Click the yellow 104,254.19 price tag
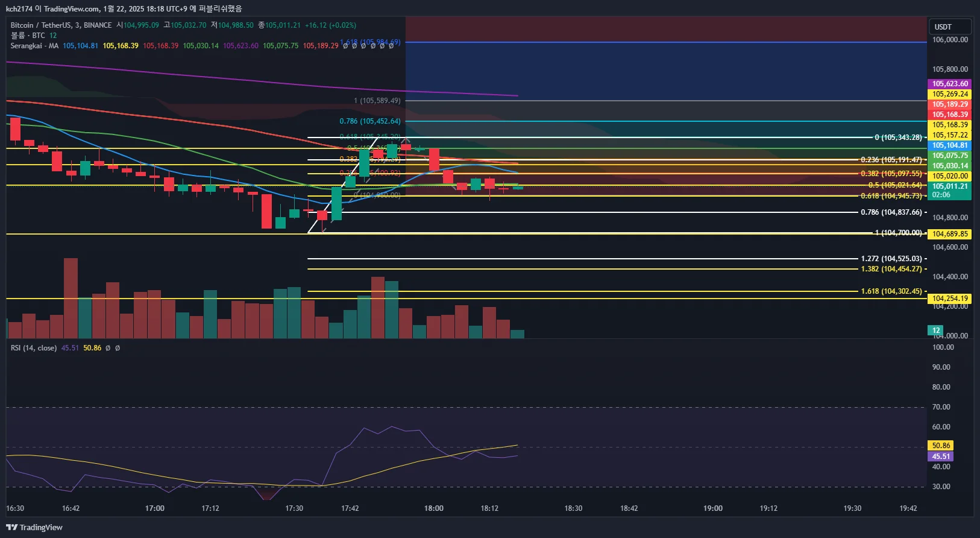The height and width of the screenshot is (538, 980). click(949, 299)
